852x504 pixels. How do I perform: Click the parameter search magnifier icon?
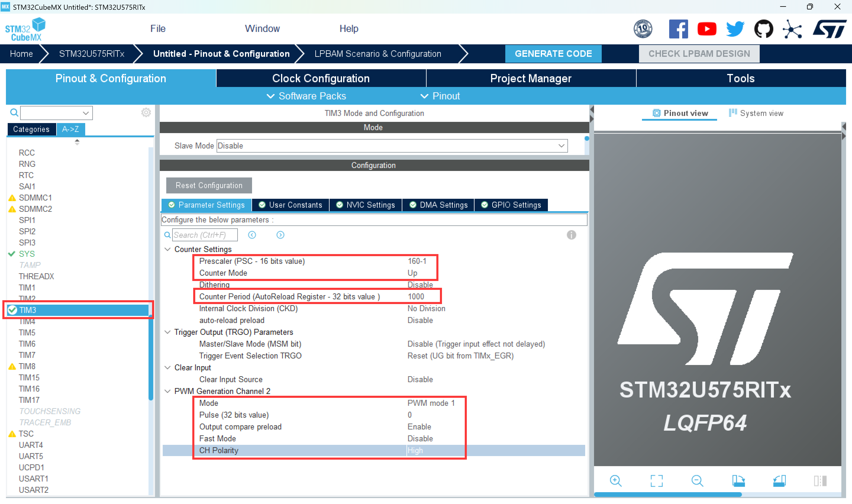pyautogui.click(x=167, y=235)
